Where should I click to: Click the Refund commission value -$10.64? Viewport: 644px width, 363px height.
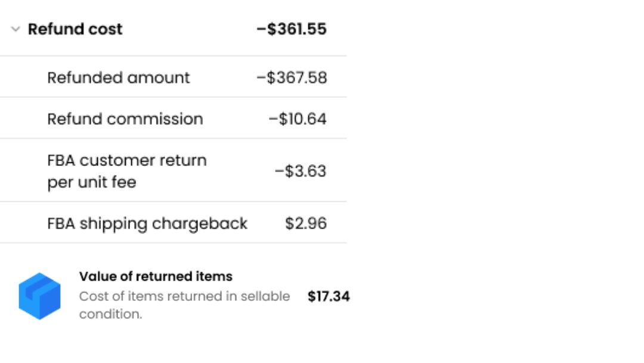[298, 119]
